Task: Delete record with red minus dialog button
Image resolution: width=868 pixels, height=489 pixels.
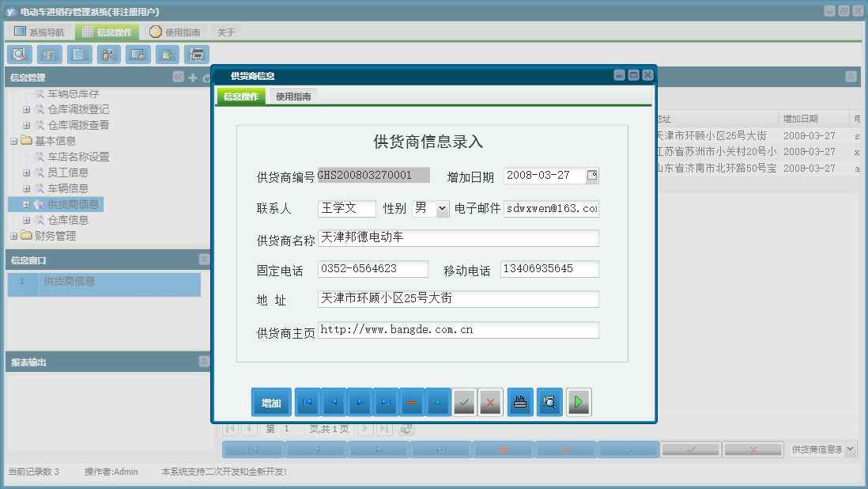Action: [x=412, y=402]
